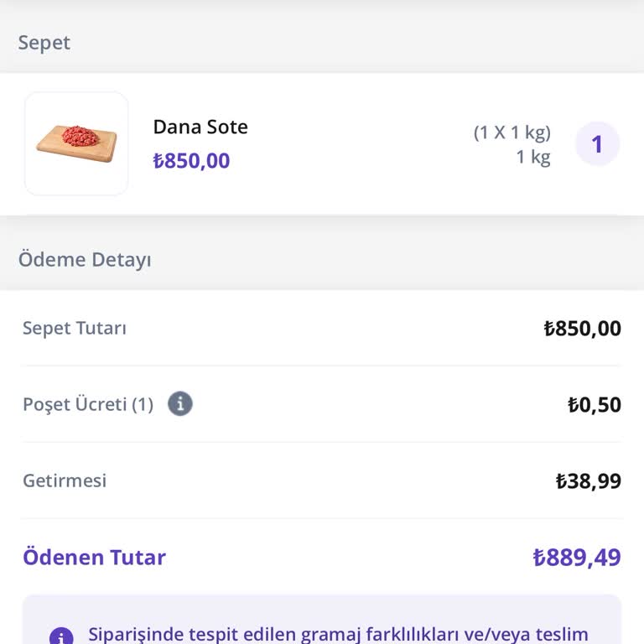The height and width of the screenshot is (644, 644).
Task: Click the bag fee amount ₺0,50
Action: point(595,406)
